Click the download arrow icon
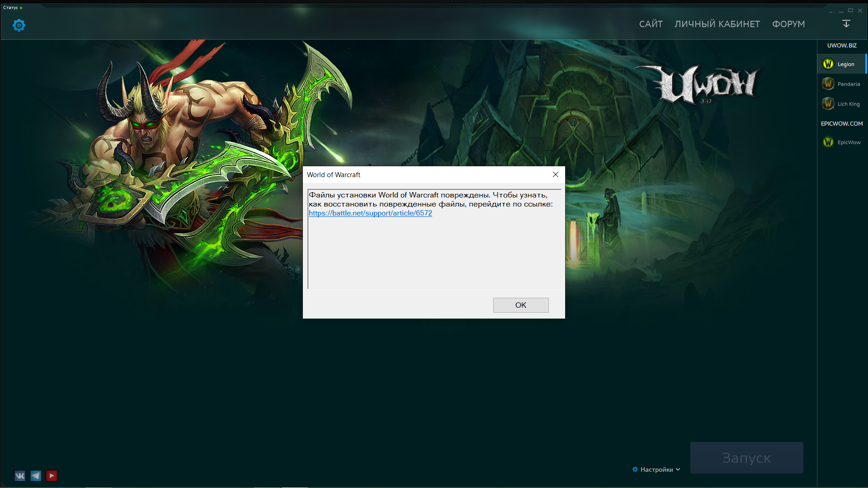868x488 pixels. pos(846,23)
